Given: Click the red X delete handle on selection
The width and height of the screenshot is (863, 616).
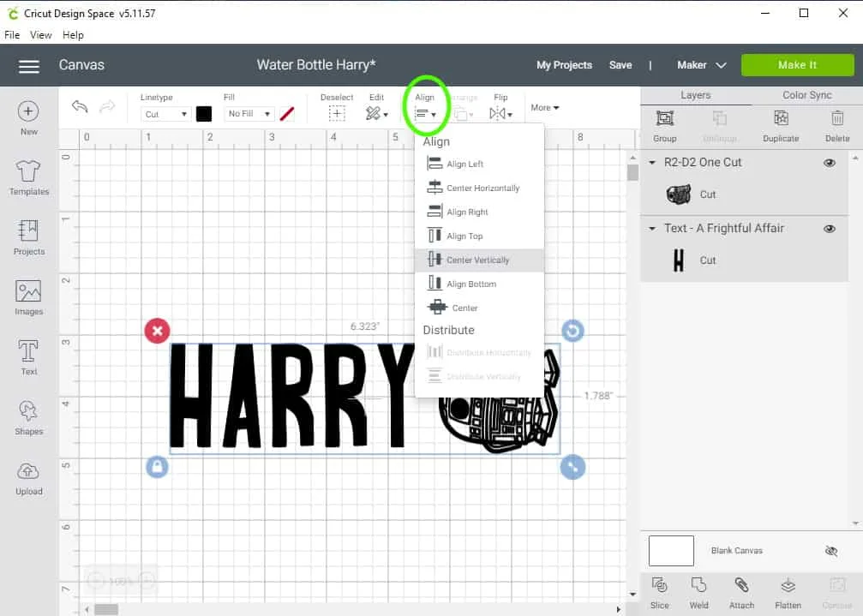Looking at the screenshot, I should (158, 331).
